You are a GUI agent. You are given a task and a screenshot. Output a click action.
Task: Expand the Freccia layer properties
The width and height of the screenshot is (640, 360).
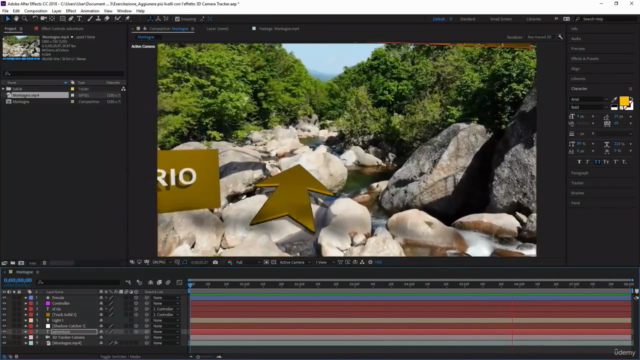(25, 298)
